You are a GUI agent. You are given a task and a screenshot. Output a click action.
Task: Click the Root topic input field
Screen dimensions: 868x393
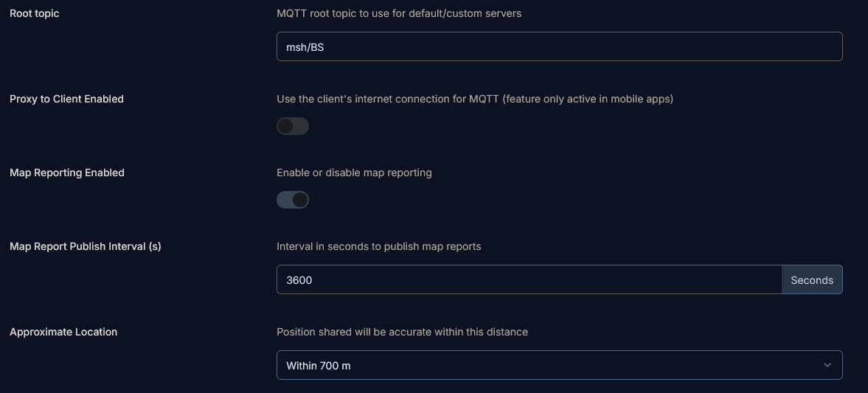559,46
